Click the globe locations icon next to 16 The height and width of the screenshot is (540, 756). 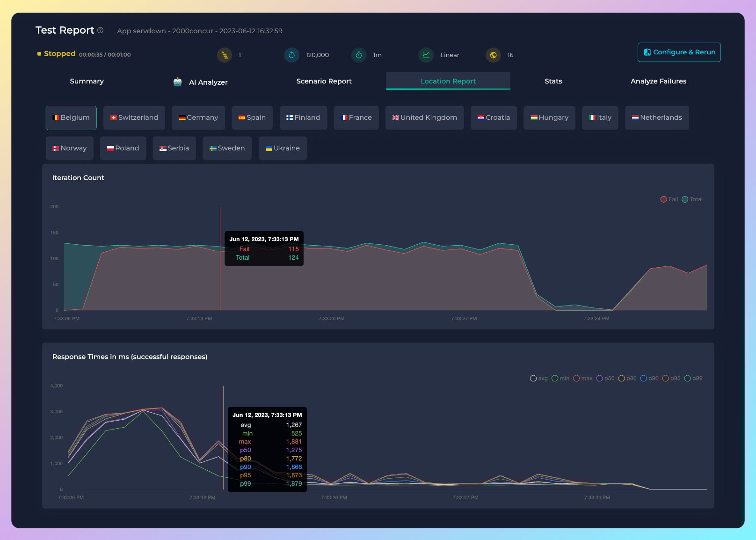(x=493, y=55)
